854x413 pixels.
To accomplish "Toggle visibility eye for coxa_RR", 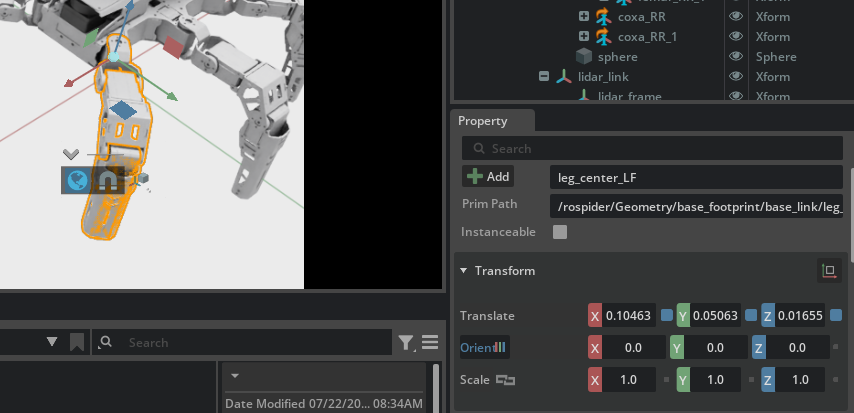I will tap(736, 16).
